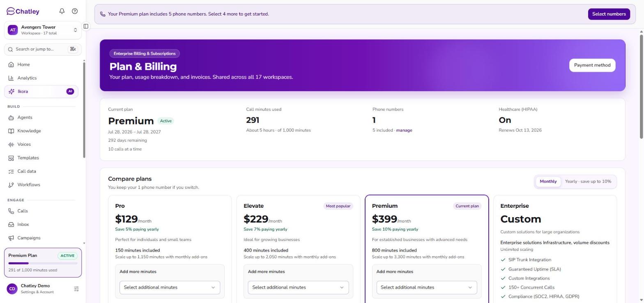Viewport: 644px width, 303px height.
Task: Click the Voices waveform icon
Action: pyautogui.click(x=11, y=145)
